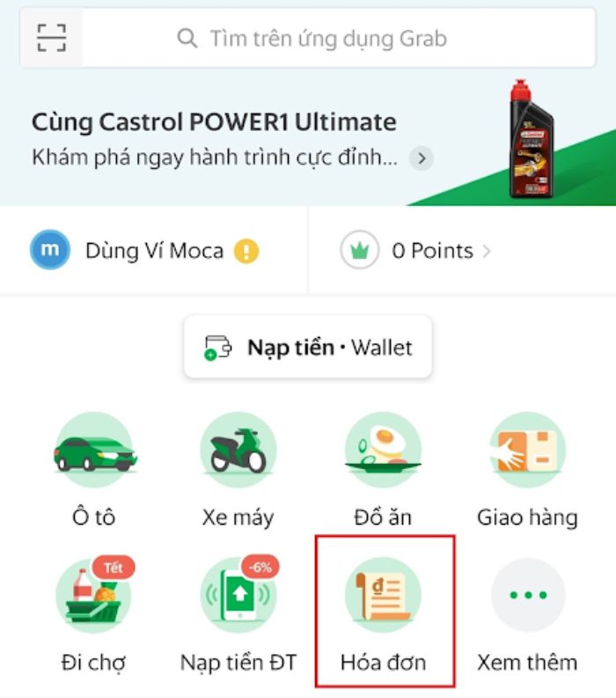Tap the Dùng Ví Moca link
The image size is (616, 698).
pyautogui.click(x=154, y=251)
